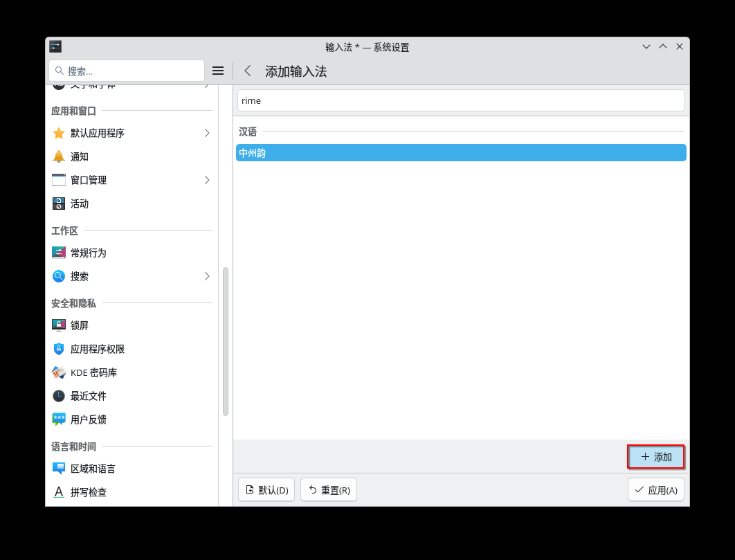Click the Apply button
This screenshot has width=735, height=560.
pyautogui.click(x=655, y=489)
